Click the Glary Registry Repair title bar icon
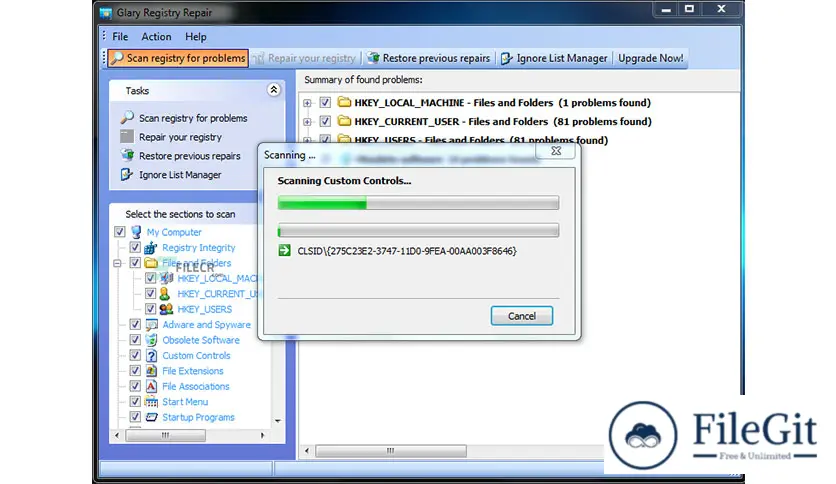 [106, 12]
